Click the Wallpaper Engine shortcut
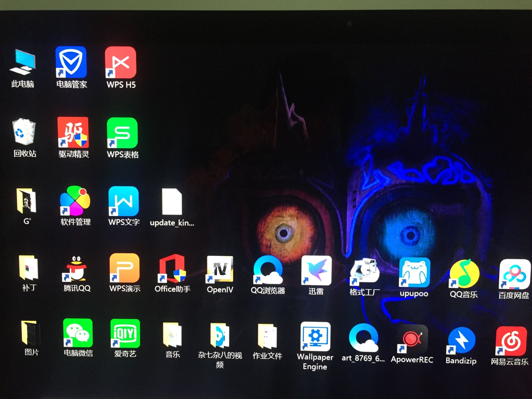 315,336
